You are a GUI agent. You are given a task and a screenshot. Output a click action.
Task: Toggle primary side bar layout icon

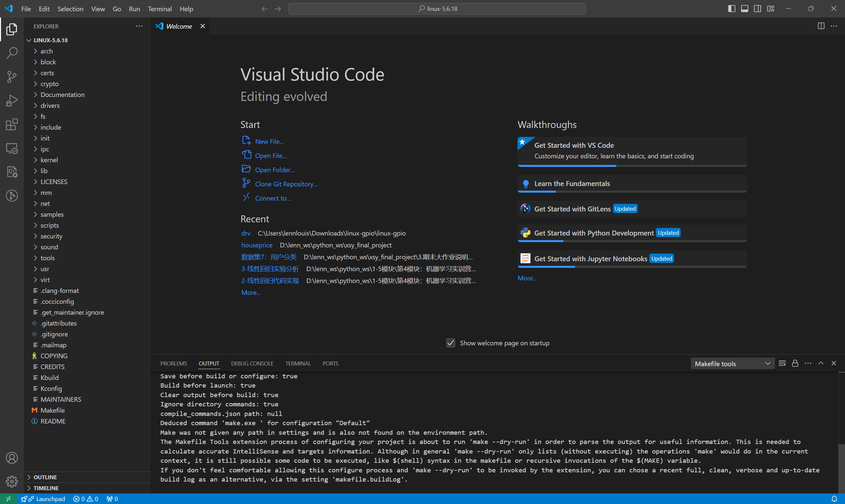pyautogui.click(x=731, y=9)
